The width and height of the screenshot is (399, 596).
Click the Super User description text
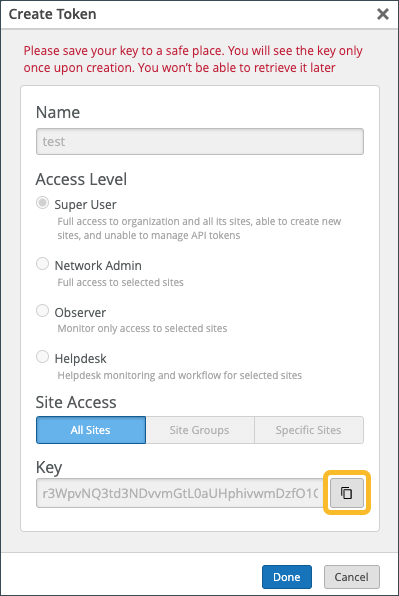[x=199, y=228]
